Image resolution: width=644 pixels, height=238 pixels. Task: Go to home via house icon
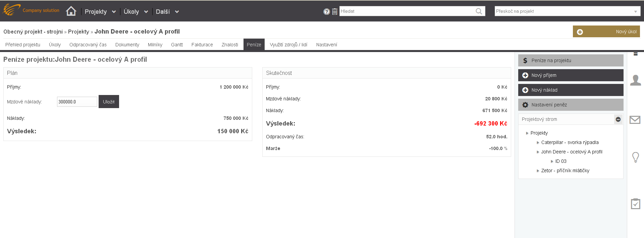pyautogui.click(x=71, y=11)
